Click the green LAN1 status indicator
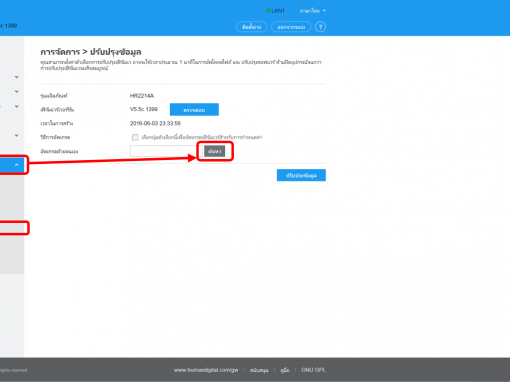 pyautogui.click(x=275, y=11)
